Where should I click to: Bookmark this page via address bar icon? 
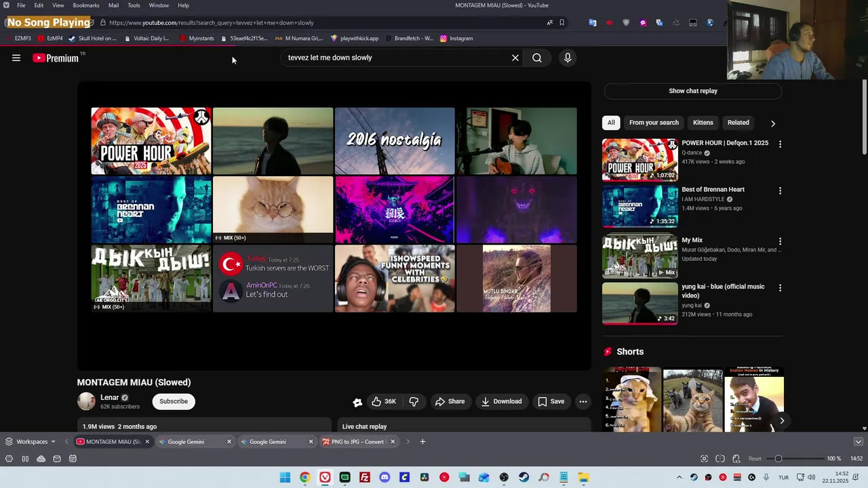click(x=562, y=22)
